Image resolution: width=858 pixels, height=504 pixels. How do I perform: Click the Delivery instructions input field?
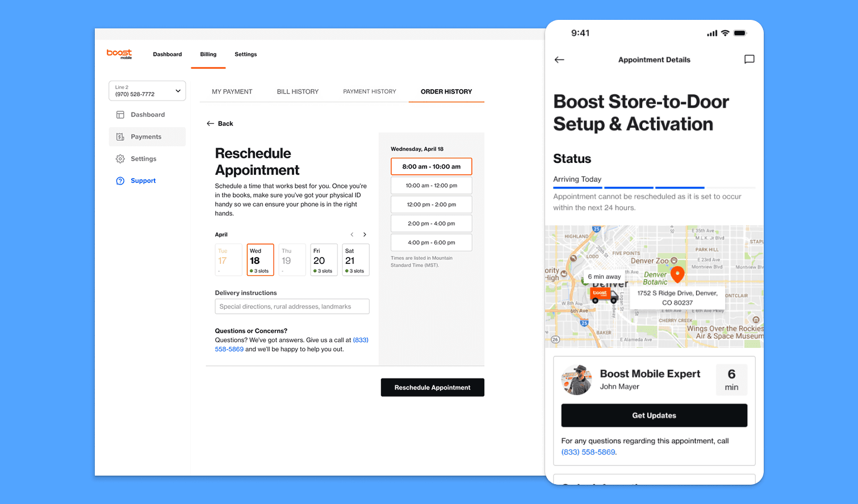point(292,306)
